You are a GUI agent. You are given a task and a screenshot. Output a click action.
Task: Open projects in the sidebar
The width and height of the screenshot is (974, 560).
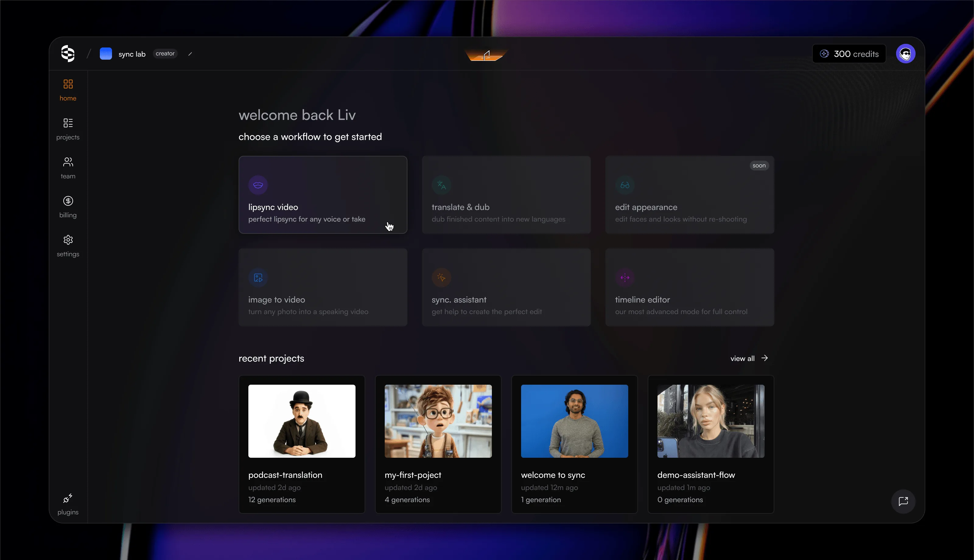68,129
